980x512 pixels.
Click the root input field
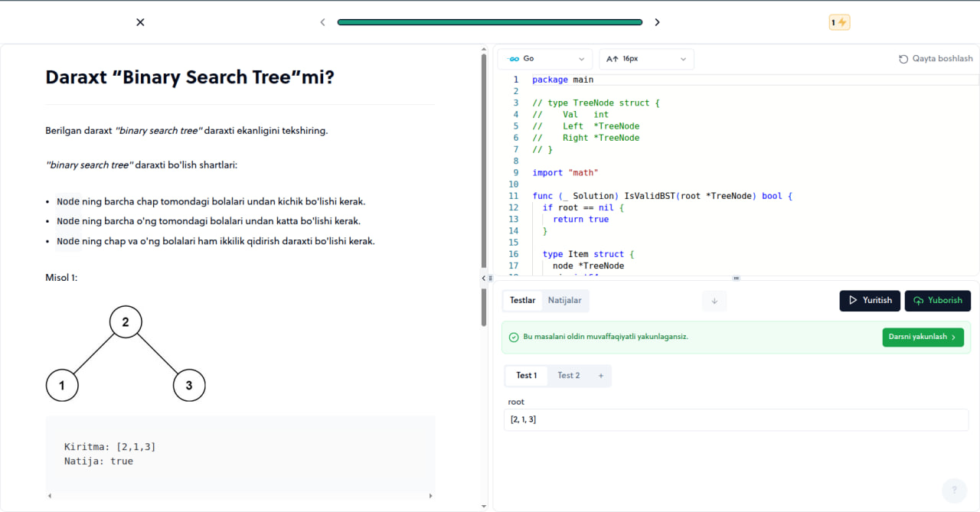(x=736, y=419)
